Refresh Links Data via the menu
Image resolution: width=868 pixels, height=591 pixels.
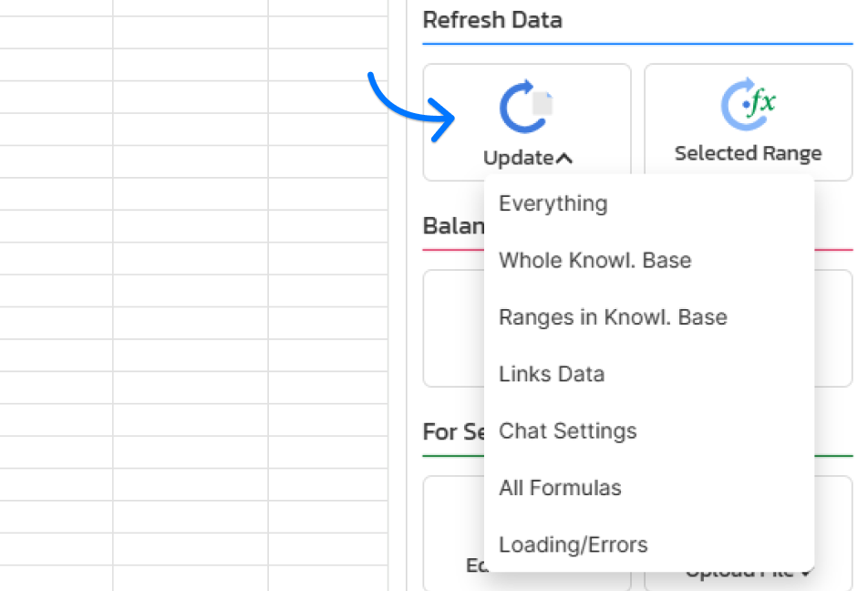[552, 374]
